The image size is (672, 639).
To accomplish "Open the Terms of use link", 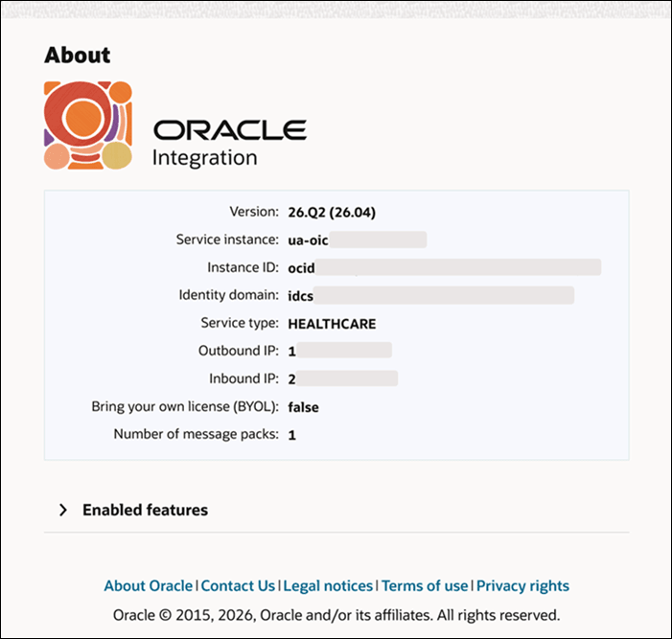I will 425,585.
